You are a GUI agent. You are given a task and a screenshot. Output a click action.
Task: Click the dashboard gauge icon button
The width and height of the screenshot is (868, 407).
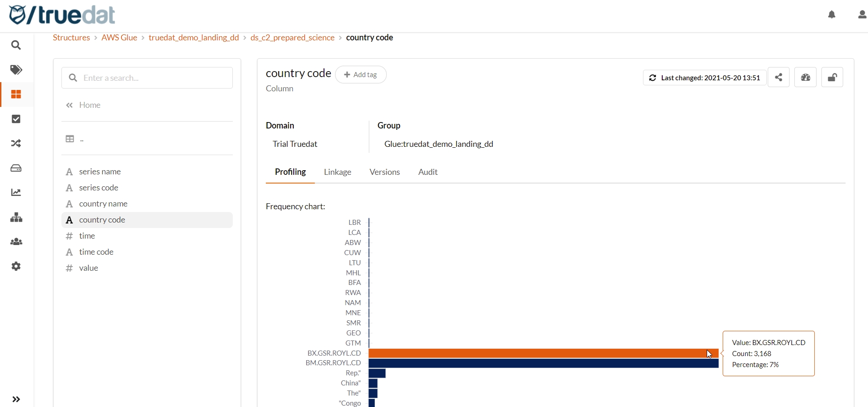805,78
